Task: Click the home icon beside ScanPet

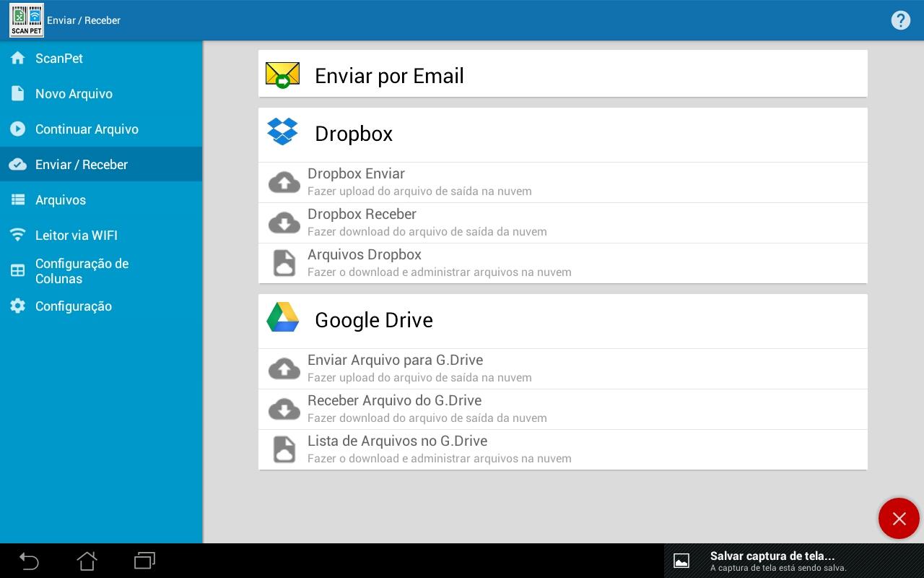Action: point(18,58)
